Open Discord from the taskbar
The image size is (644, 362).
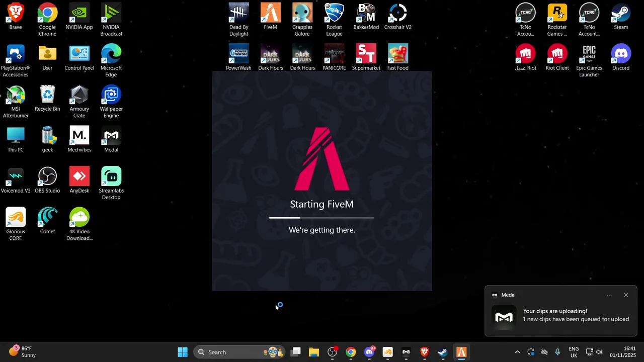[x=369, y=352]
